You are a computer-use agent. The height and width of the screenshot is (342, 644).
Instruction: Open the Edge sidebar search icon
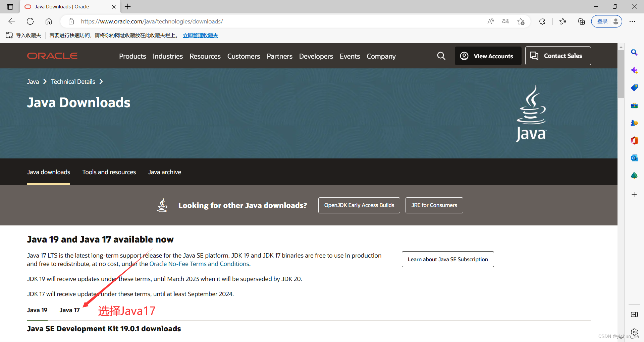[634, 52]
